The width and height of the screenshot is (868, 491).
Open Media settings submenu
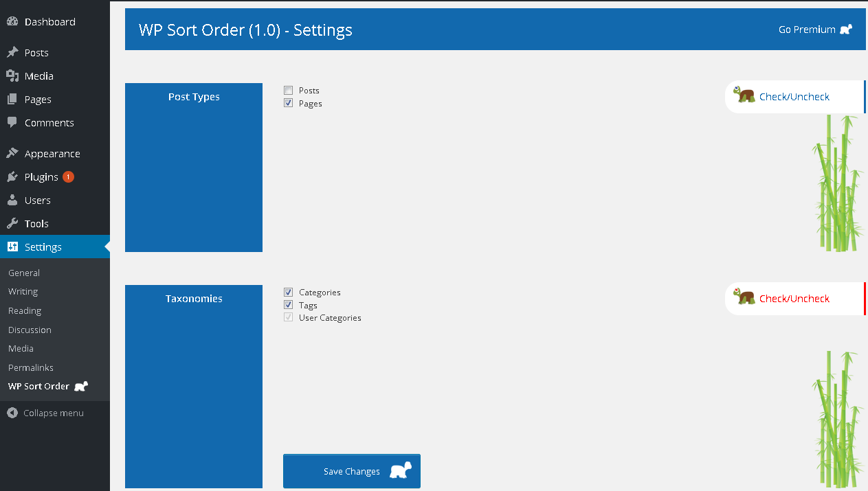21,348
